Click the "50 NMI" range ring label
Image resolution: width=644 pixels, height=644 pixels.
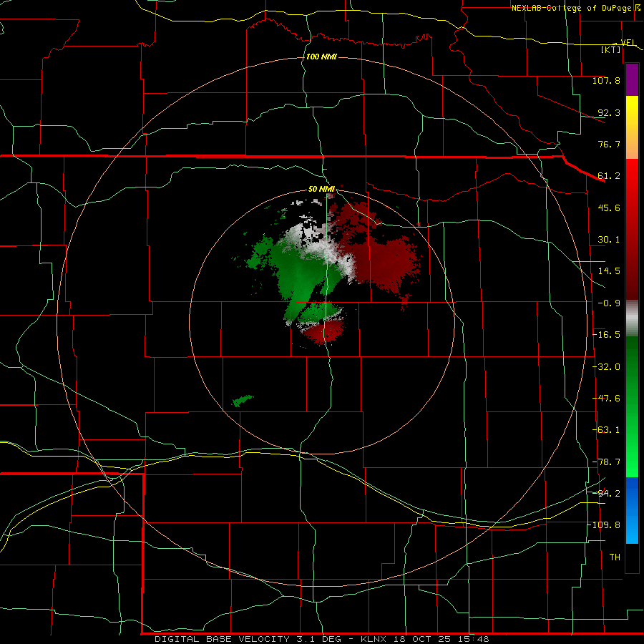[x=321, y=189]
